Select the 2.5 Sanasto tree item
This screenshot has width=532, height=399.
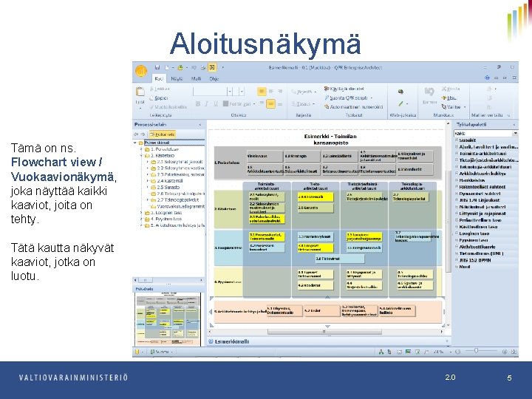tap(166, 187)
